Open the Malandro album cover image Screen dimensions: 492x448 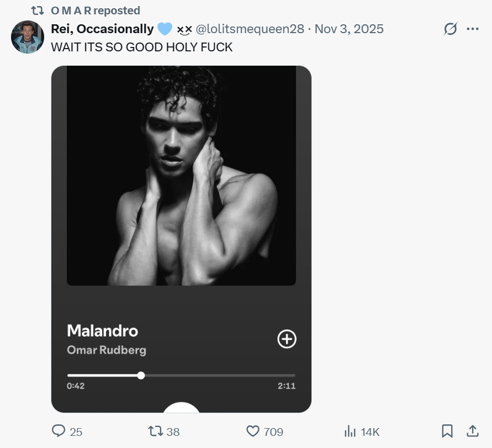coord(181,175)
